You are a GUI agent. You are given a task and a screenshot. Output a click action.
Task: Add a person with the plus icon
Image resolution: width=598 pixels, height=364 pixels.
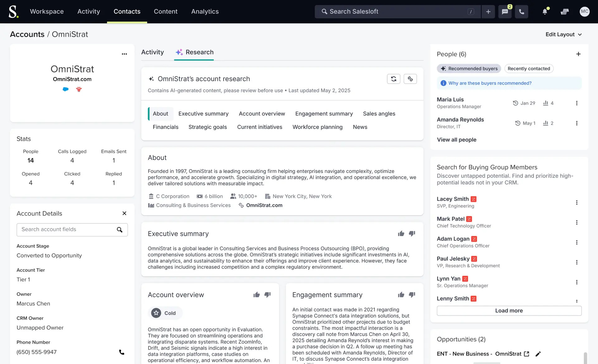(x=578, y=54)
